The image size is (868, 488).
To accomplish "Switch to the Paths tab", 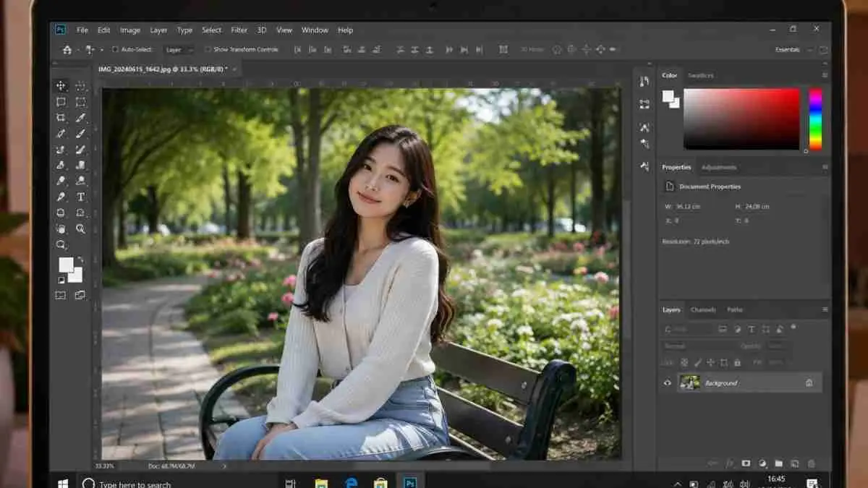I will tap(735, 309).
